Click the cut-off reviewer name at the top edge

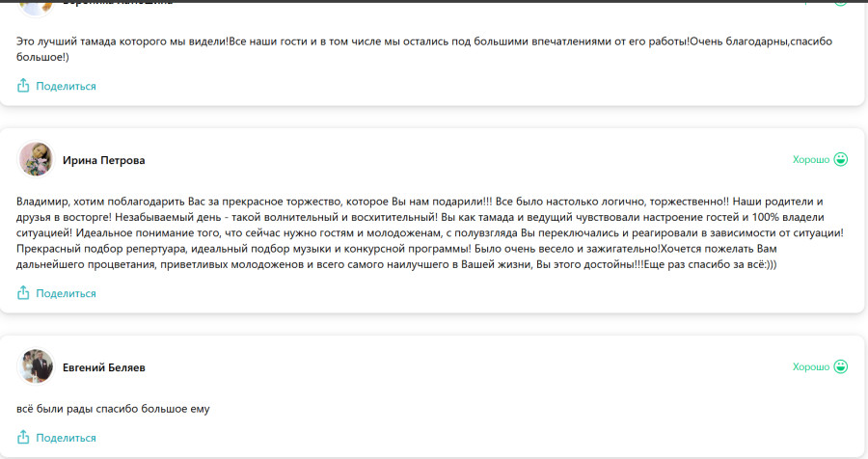118,3
